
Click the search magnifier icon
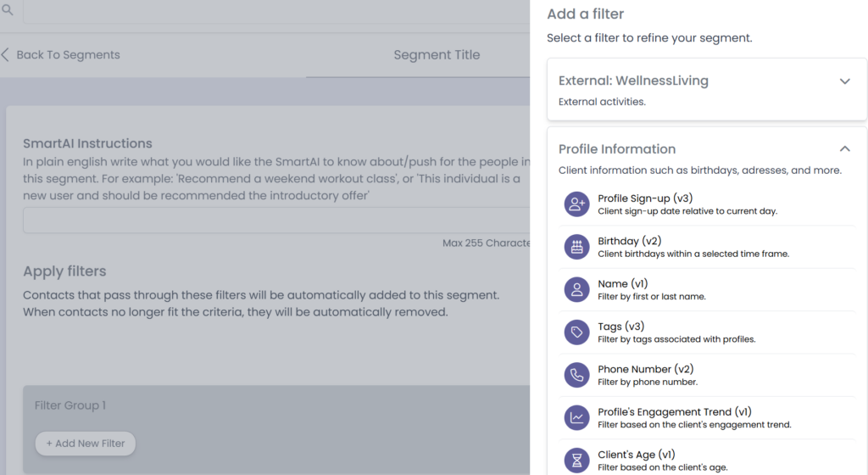click(8, 10)
